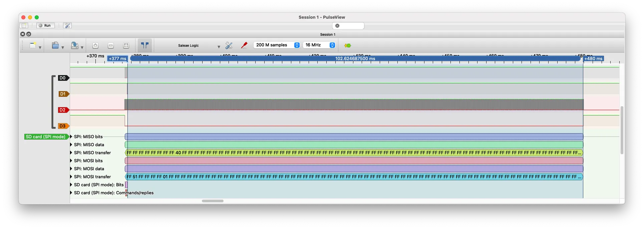644x229 pixels.
Task: Select the D3 channel label
Action: 63,126
